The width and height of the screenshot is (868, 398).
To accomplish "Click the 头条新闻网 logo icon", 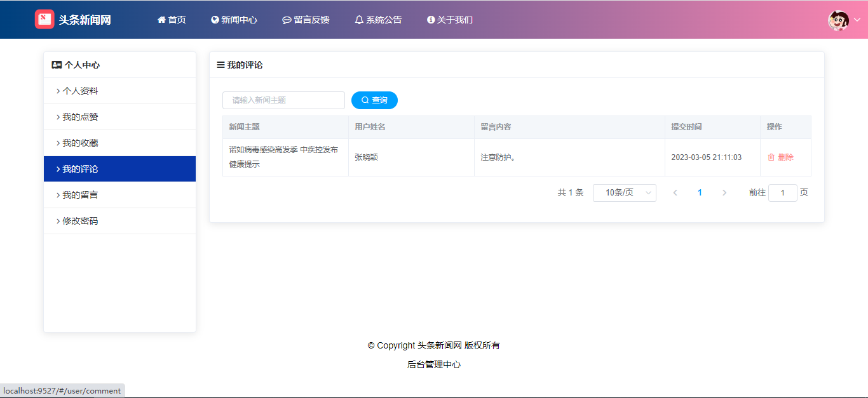I will [x=44, y=20].
